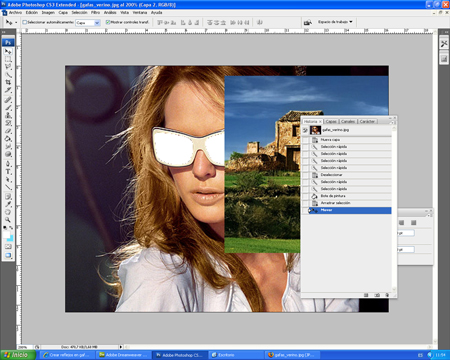The width and height of the screenshot is (450, 360).
Task: Set history brush source beside gafas_verino.jpg snapshot
Action: (305, 130)
